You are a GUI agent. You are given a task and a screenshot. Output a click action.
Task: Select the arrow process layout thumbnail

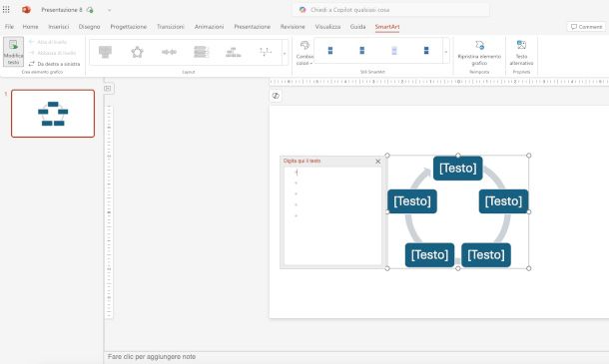pyautogui.click(x=169, y=52)
